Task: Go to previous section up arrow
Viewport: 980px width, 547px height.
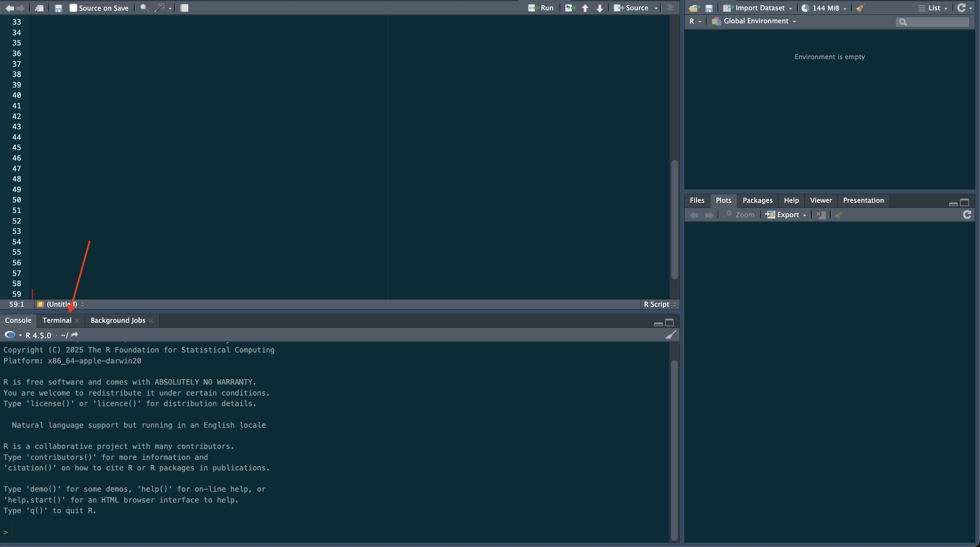Action: click(585, 8)
